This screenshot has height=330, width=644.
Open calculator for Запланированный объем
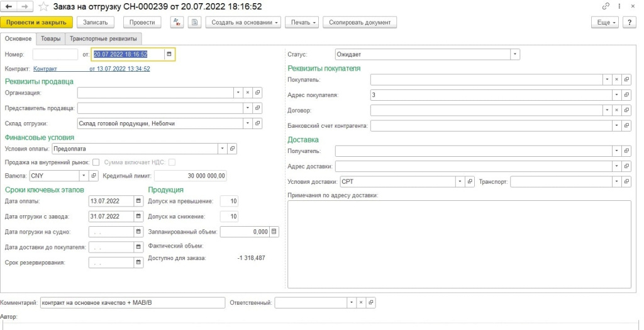274,232
